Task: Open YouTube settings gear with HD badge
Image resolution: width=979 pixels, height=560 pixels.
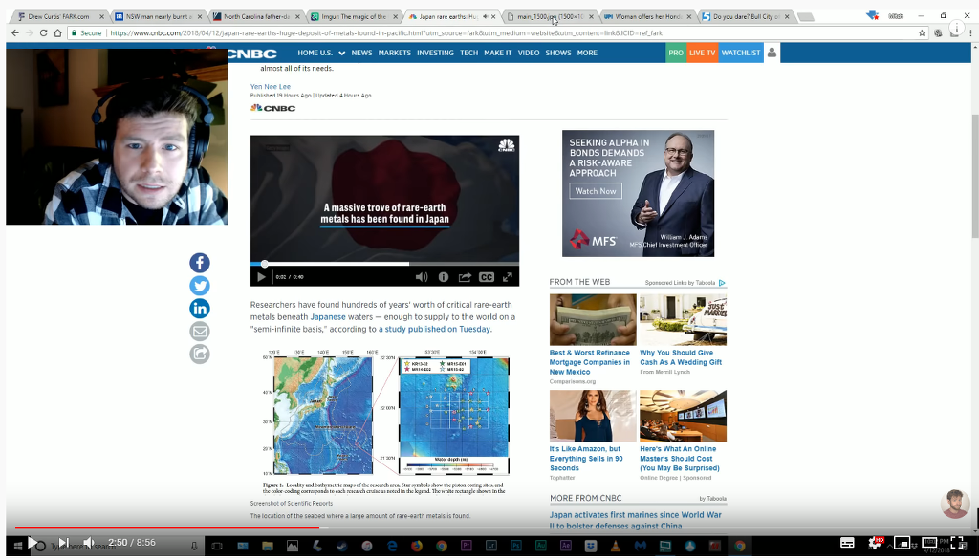Action: point(876,543)
